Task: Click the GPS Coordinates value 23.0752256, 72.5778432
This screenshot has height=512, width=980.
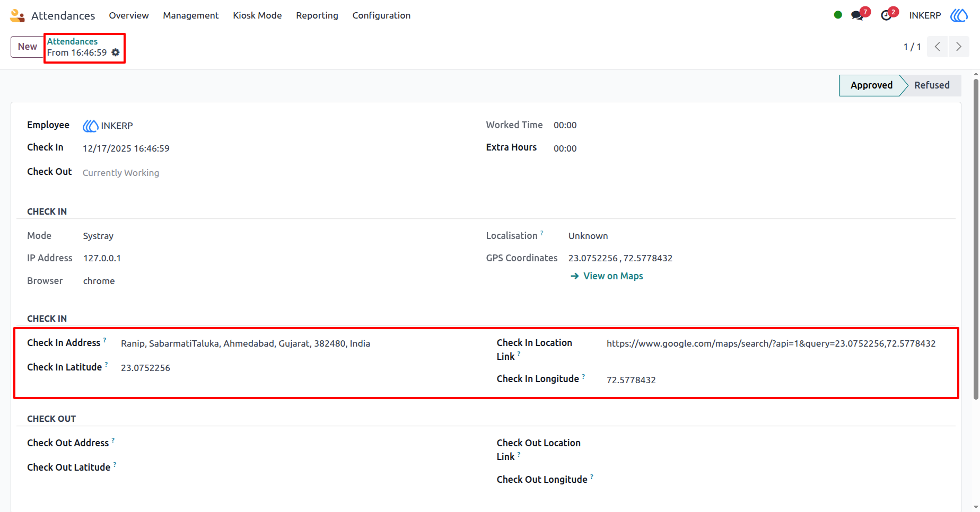Action: (620, 258)
